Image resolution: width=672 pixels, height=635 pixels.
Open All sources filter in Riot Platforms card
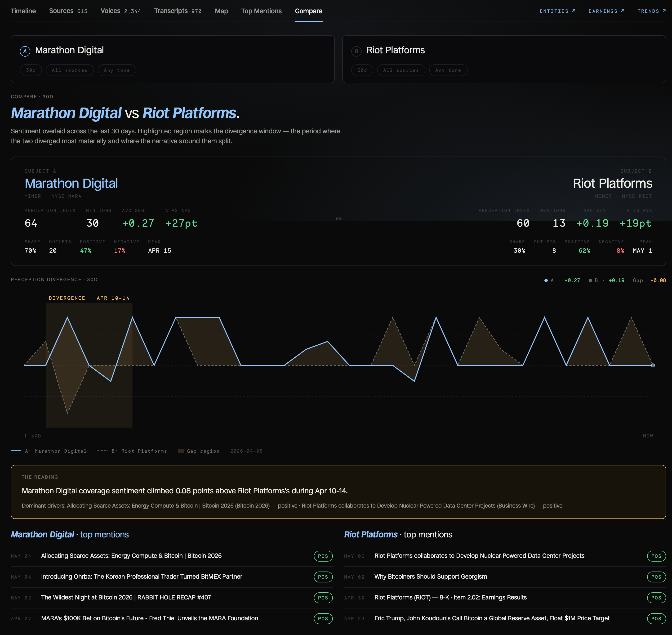point(401,70)
